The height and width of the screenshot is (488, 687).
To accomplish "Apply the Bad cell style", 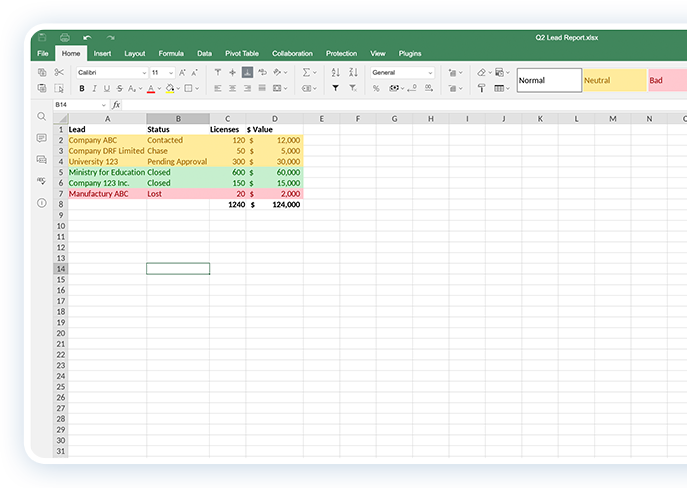I will point(667,80).
